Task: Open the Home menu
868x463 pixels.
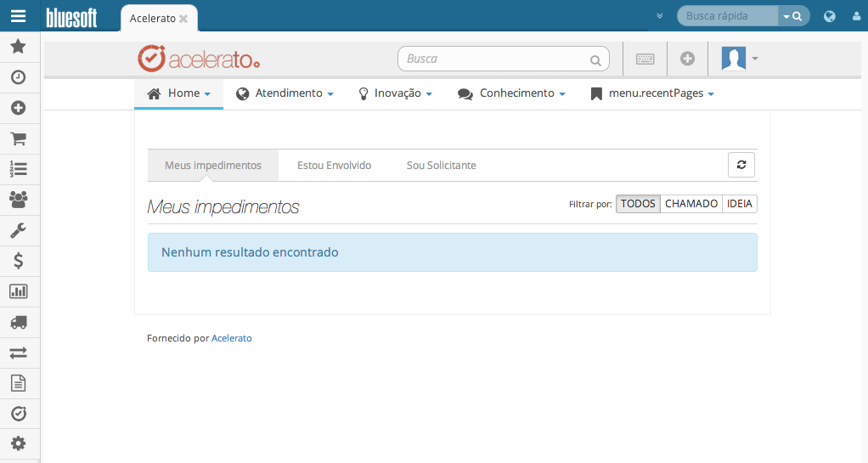Action: point(179,93)
